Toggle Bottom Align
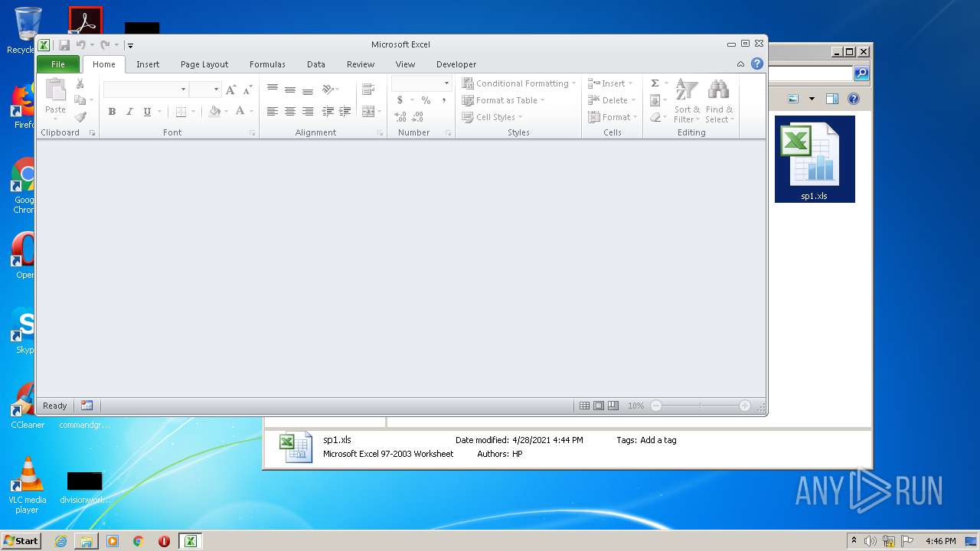 tap(308, 90)
